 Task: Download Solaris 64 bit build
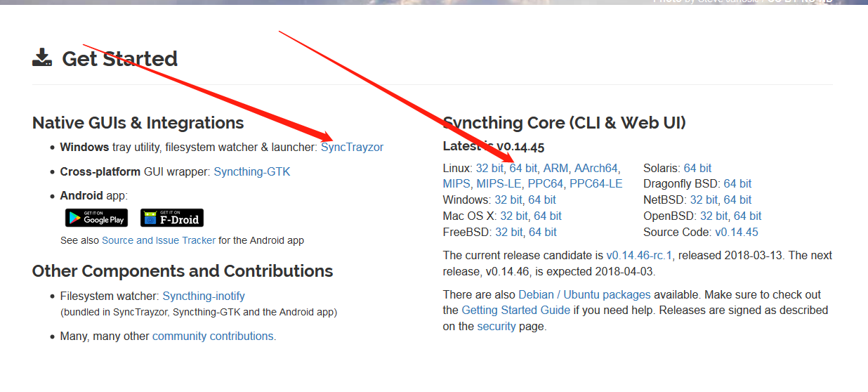697,169
